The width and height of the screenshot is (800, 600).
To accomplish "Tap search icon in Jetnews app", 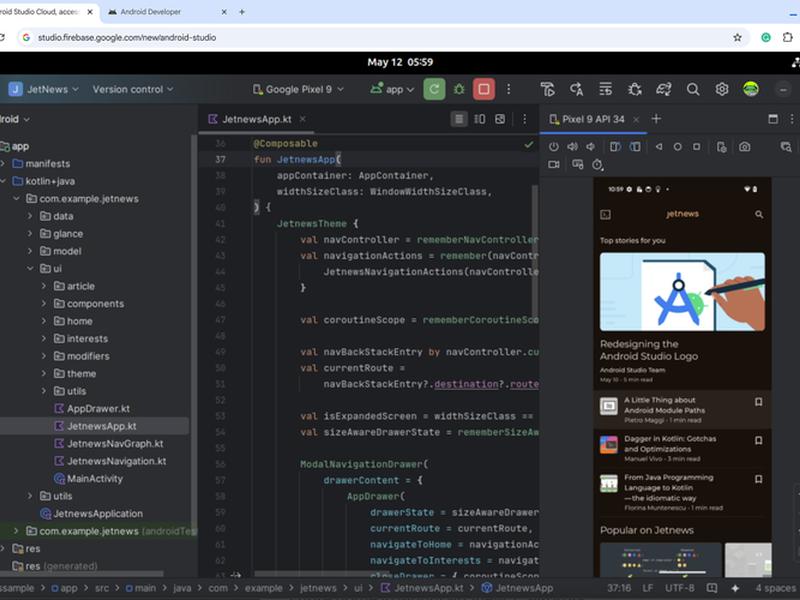I will tap(759, 214).
